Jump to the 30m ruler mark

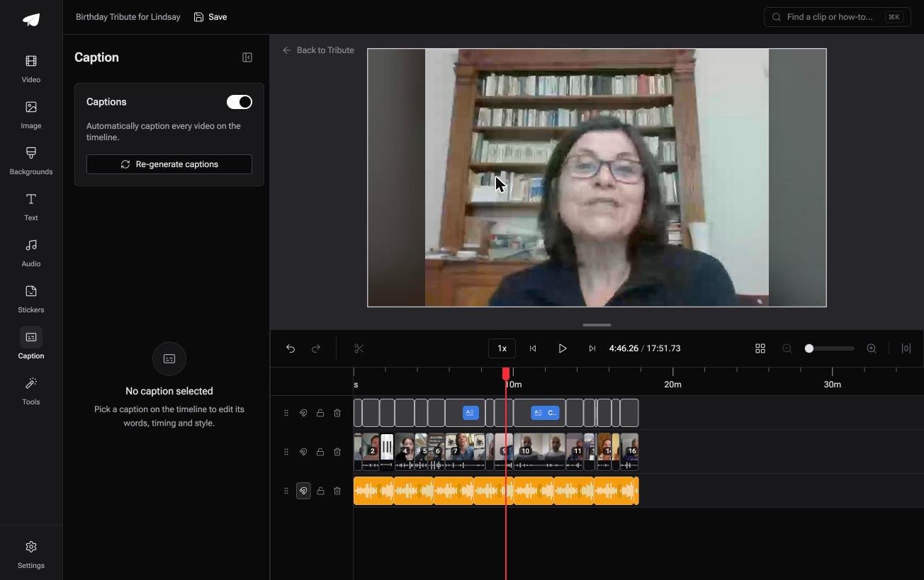(833, 385)
